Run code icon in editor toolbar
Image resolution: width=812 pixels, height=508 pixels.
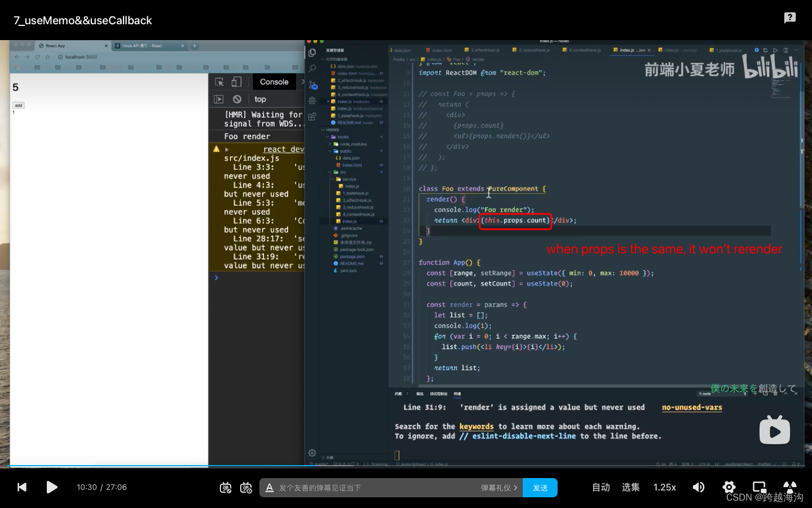pyautogui.click(x=775, y=50)
